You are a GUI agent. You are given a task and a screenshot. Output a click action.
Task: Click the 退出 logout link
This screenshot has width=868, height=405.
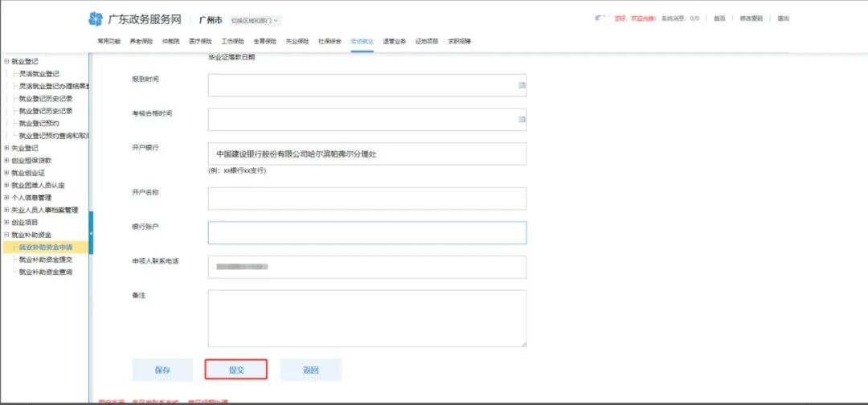(x=783, y=18)
